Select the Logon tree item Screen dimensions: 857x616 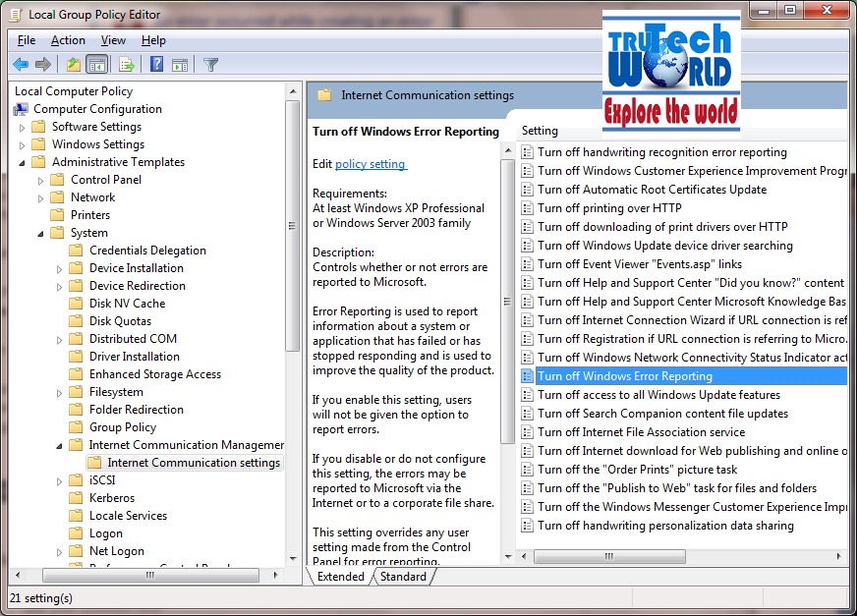coord(106,533)
